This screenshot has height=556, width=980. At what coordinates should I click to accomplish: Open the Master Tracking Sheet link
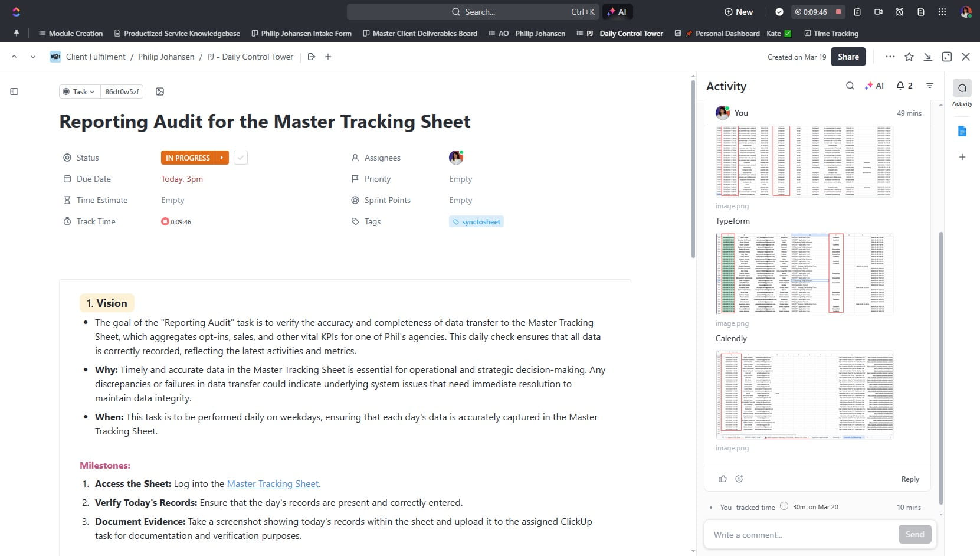point(273,483)
